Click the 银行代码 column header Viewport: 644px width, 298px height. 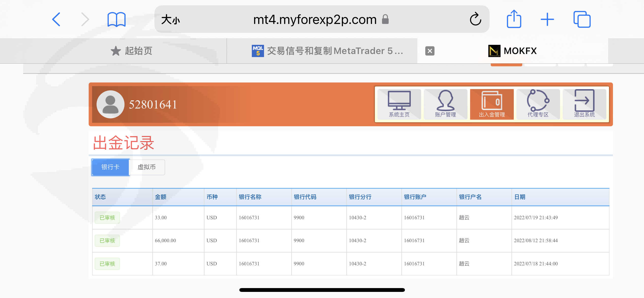319,197
